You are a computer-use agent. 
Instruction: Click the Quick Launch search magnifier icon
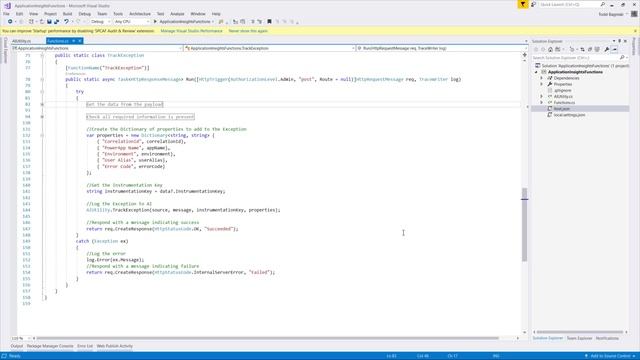[602, 4]
